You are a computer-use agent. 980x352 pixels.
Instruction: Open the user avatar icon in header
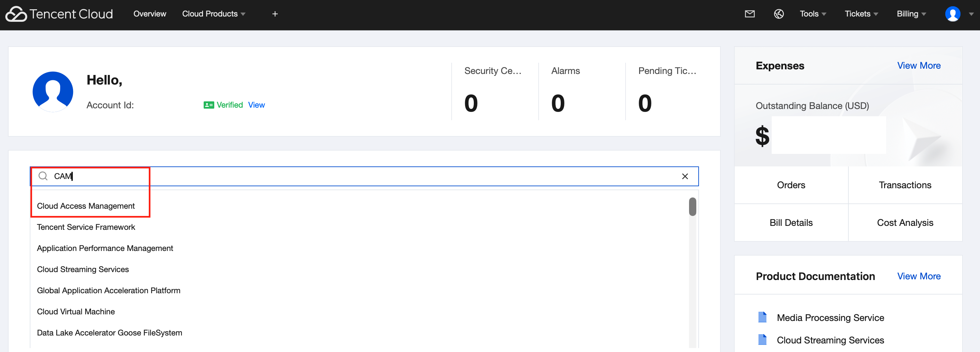click(x=952, y=14)
